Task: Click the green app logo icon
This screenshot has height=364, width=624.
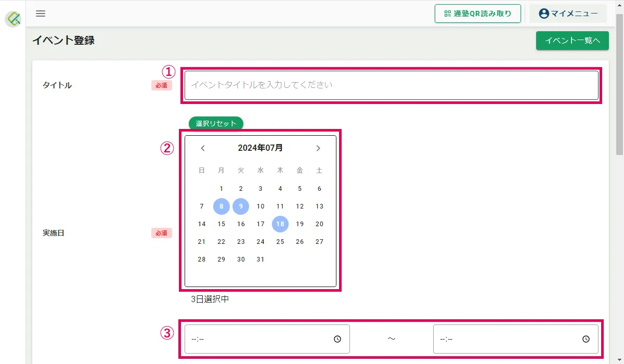Action: tap(13, 19)
